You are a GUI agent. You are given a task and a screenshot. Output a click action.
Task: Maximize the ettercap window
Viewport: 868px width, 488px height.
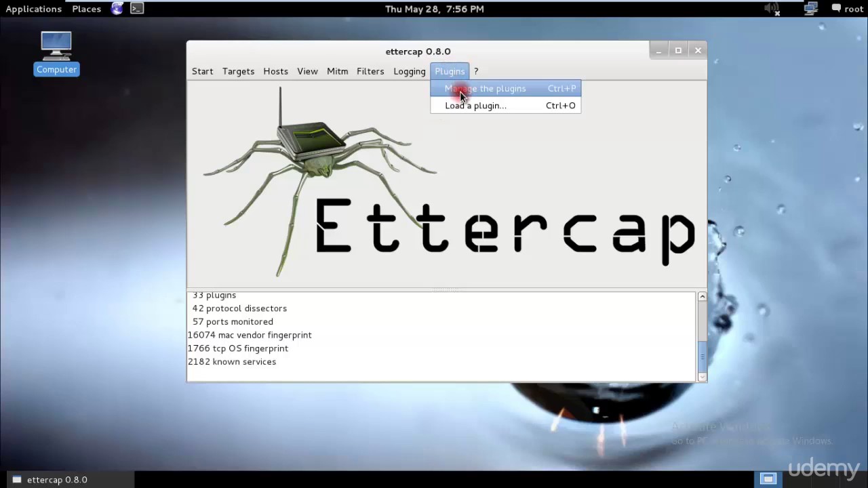tap(678, 51)
